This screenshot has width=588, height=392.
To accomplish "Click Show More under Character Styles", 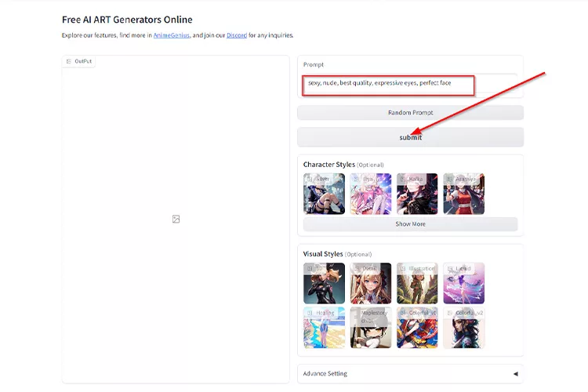I will click(410, 224).
